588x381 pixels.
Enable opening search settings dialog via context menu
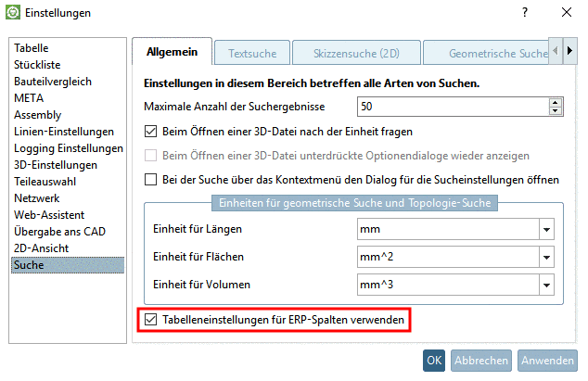coord(152,179)
